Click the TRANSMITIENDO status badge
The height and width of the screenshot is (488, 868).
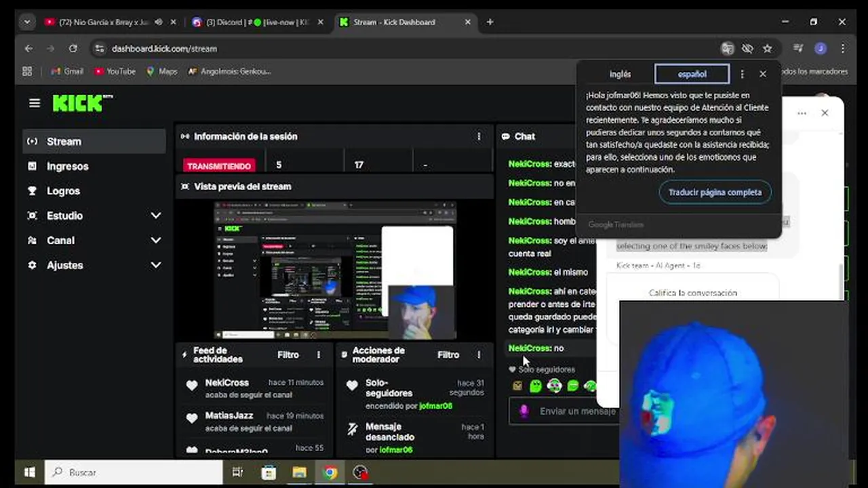[x=219, y=166]
